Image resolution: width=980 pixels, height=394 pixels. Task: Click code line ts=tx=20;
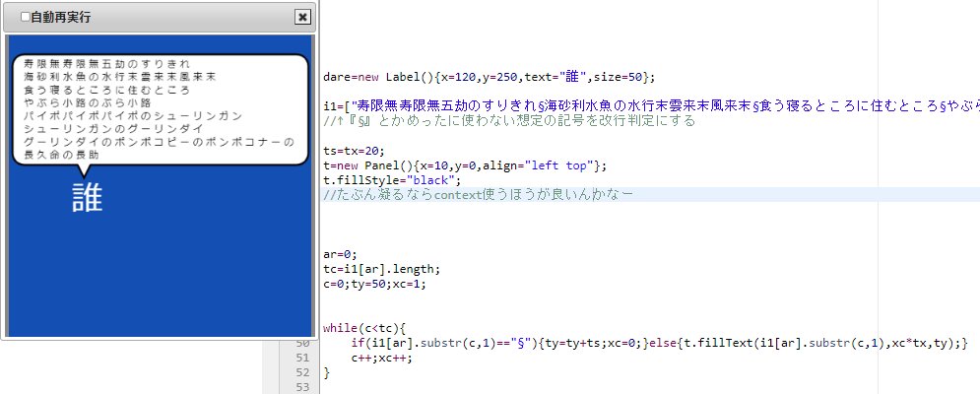[x=355, y=151]
